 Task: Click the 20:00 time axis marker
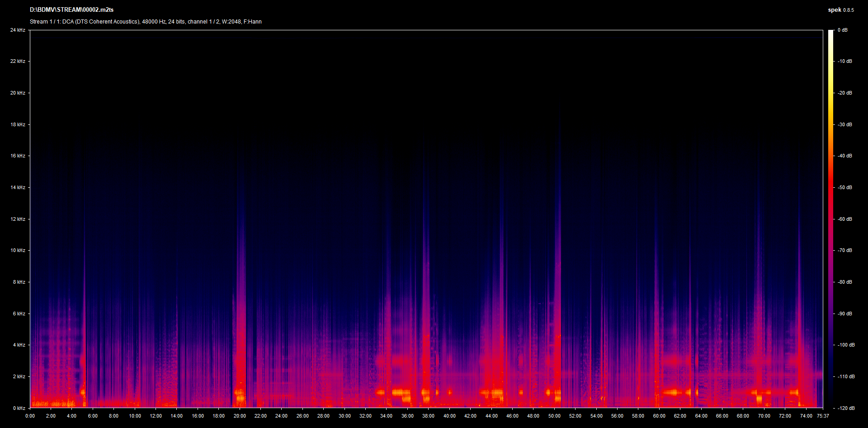click(x=240, y=416)
